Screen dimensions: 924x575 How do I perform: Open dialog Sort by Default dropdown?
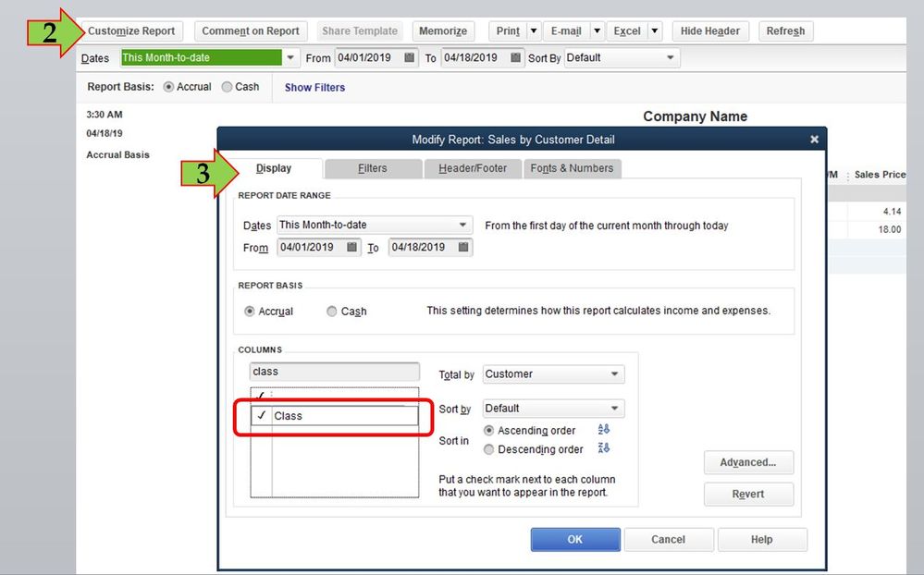pyautogui.click(x=615, y=409)
